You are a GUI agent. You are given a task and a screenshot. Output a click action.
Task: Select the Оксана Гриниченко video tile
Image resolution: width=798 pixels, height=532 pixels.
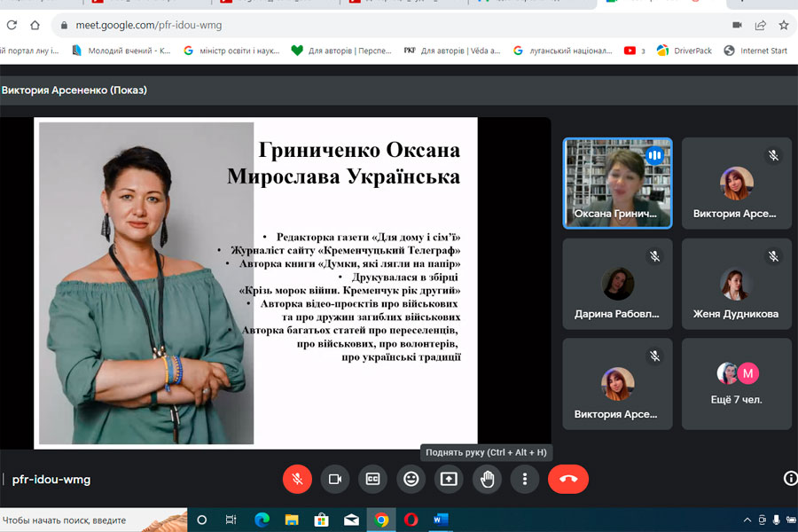[617, 183]
